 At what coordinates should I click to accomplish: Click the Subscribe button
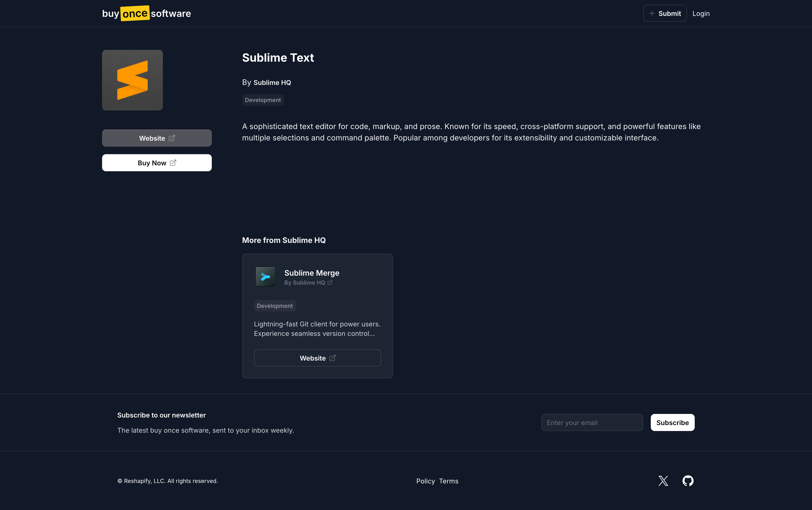[672, 422]
